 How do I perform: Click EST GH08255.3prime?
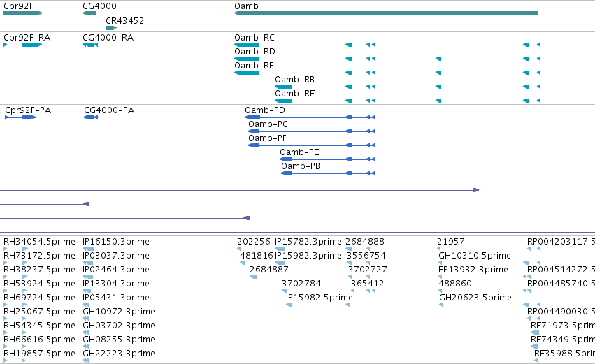click(119, 340)
